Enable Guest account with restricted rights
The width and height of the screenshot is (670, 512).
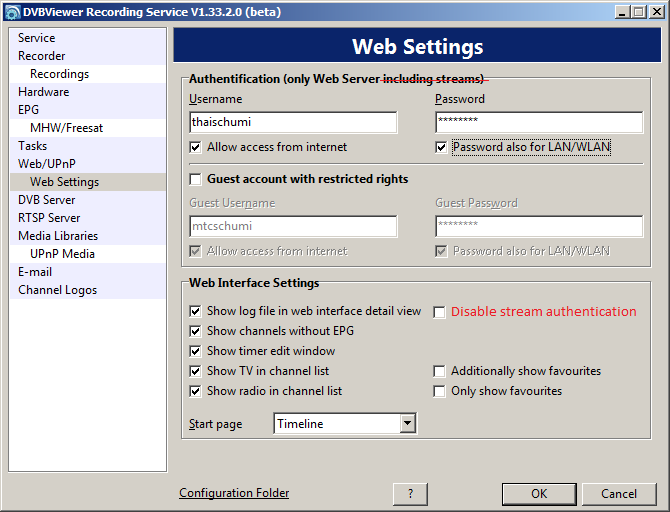(196, 179)
